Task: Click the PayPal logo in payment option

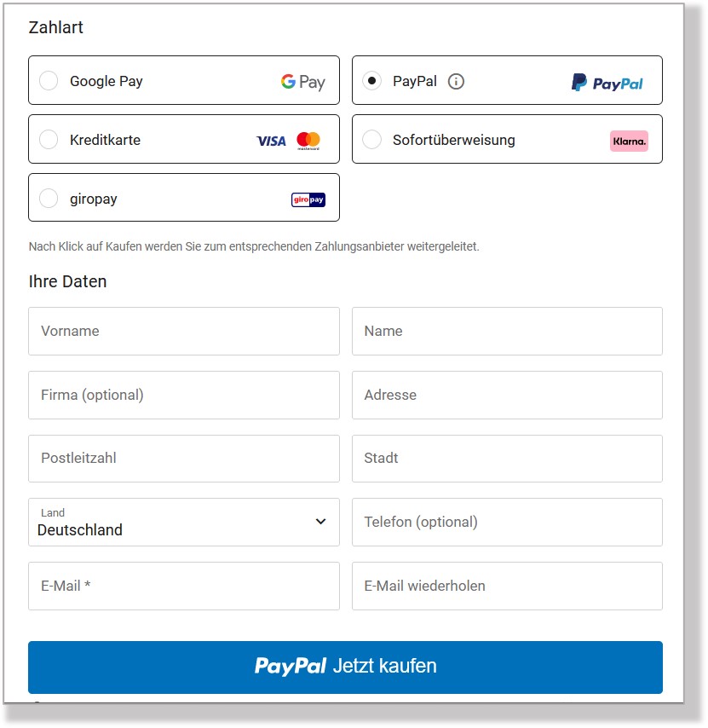Action: click(x=607, y=83)
